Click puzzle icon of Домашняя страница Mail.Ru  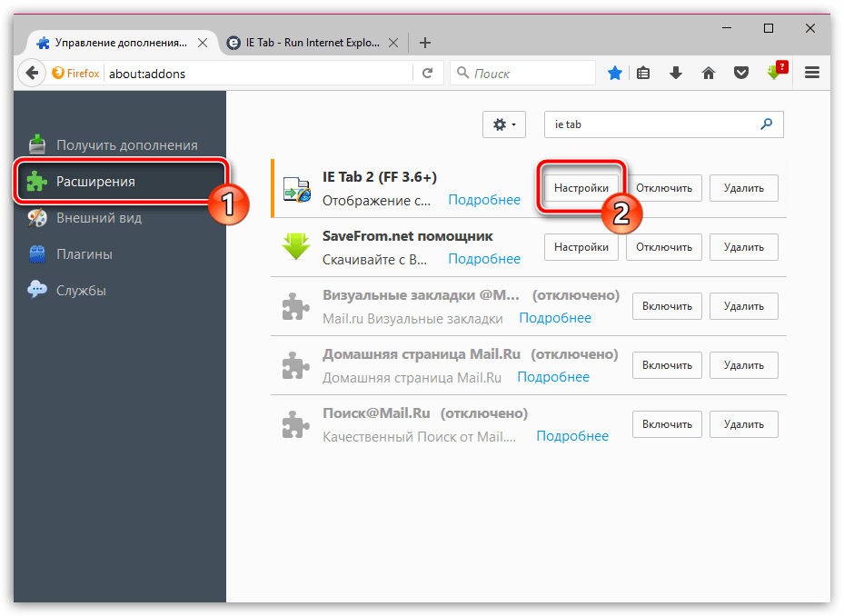tap(295, 365)
